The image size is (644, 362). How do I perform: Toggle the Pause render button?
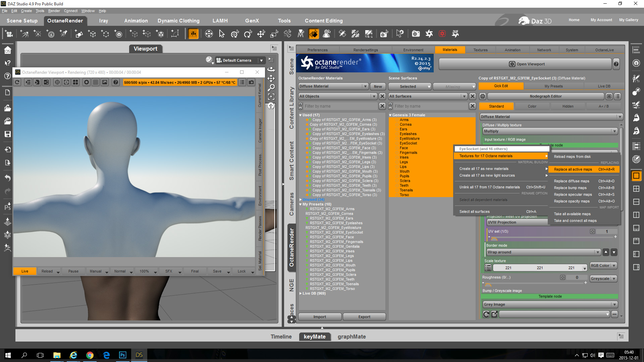[73, 271]
